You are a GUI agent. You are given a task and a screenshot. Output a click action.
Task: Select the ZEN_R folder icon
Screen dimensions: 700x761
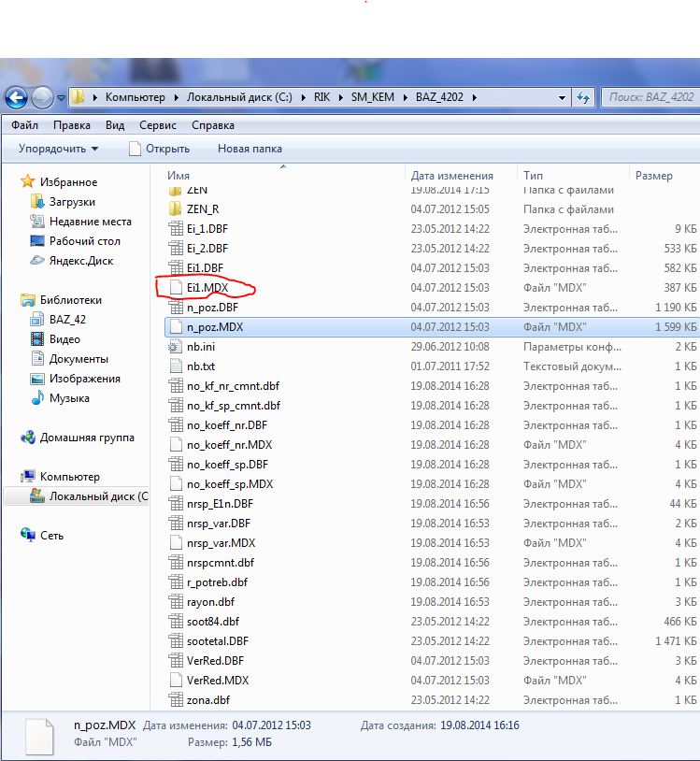click(176, 209)
